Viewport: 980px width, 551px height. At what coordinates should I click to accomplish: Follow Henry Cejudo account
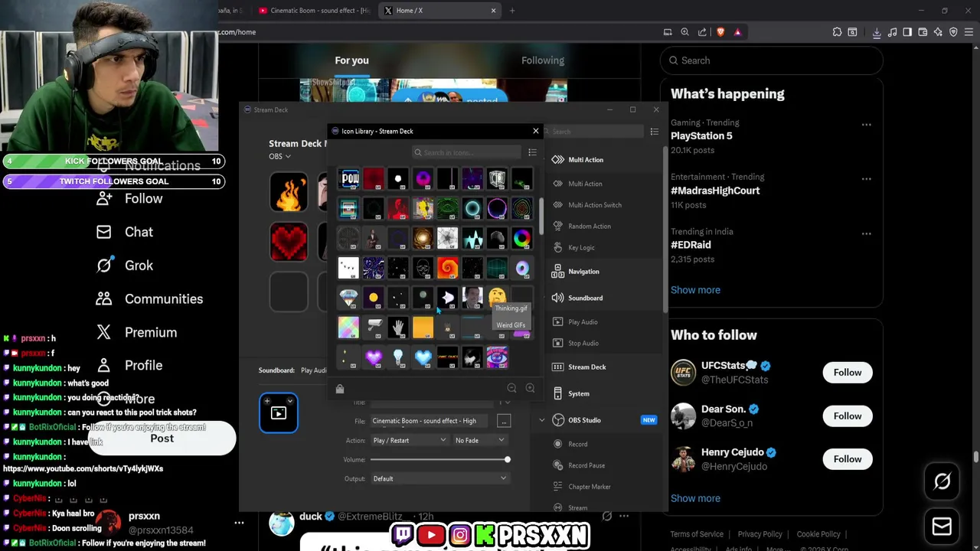pyautogui.click(x=847, y=459)
